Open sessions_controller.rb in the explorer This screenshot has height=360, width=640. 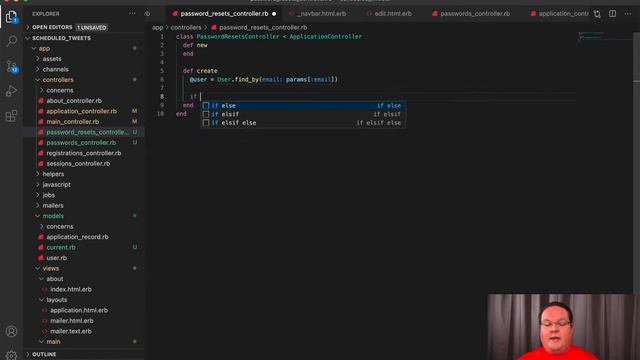(78, 164)
